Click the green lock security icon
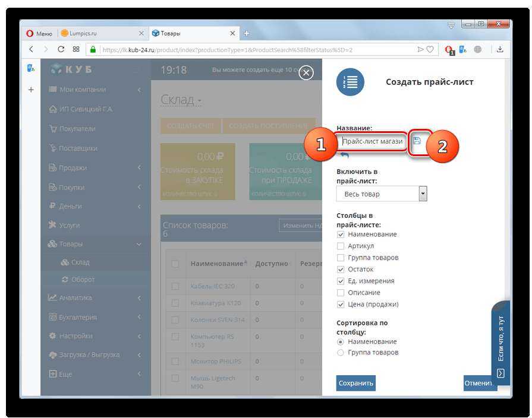The image size is (532, 418). pyautogui.click(x=93, y=49)
